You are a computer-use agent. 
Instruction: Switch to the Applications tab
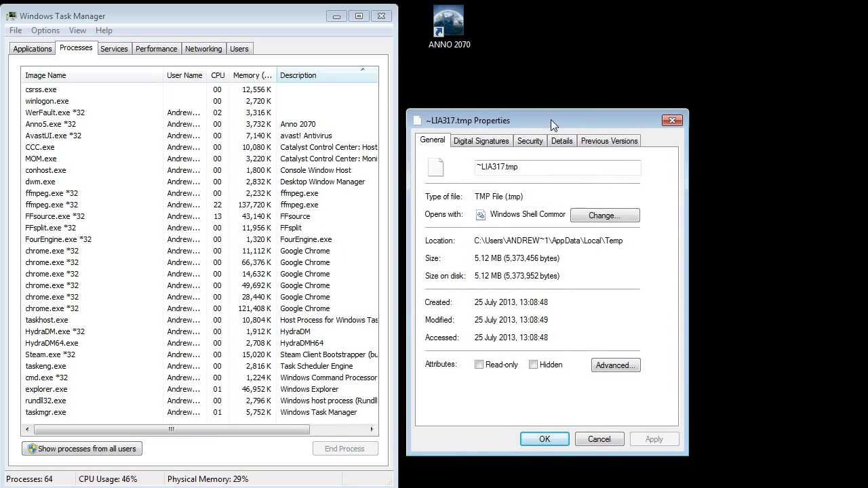click(x=33, y=49)
